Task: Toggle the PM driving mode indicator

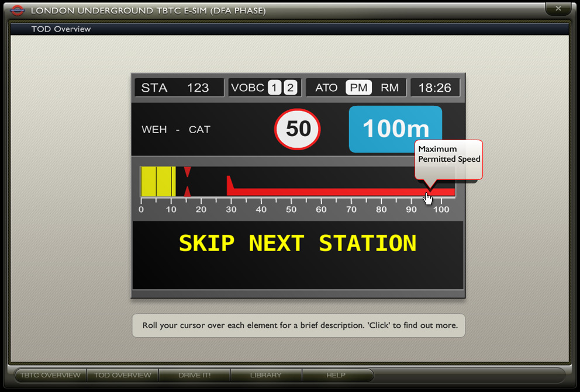Action: pos(358,87)
